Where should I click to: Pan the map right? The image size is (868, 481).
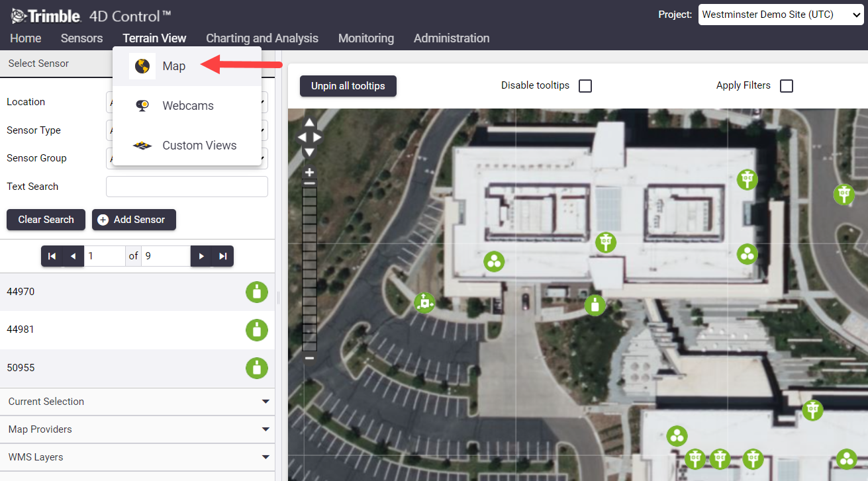(317, 137)
